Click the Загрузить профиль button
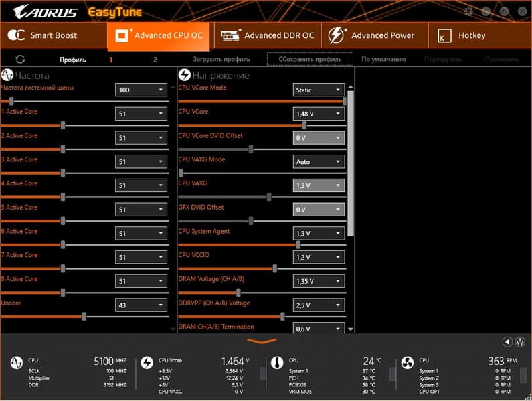532x401 pixels. point(221,59)
